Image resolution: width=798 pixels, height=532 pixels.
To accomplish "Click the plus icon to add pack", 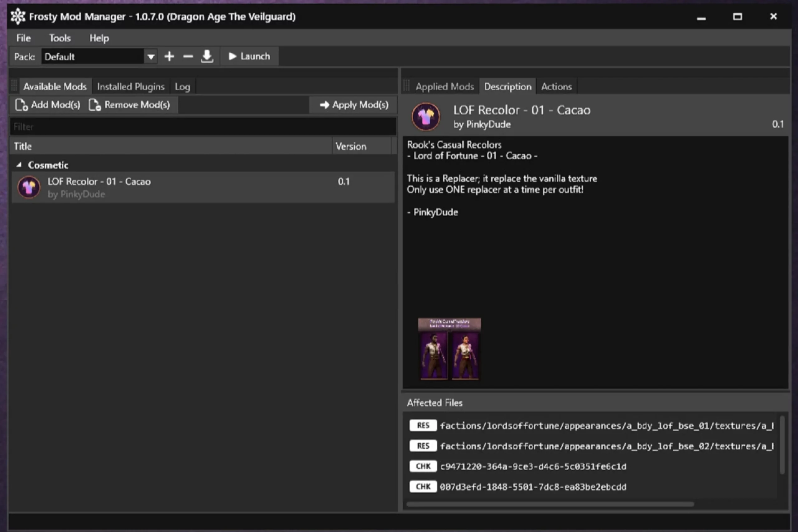I will [169, 56].
